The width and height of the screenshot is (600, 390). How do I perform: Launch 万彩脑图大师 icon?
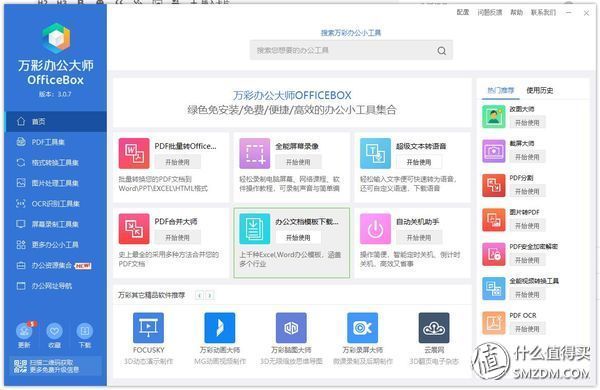tap(291, 328)
